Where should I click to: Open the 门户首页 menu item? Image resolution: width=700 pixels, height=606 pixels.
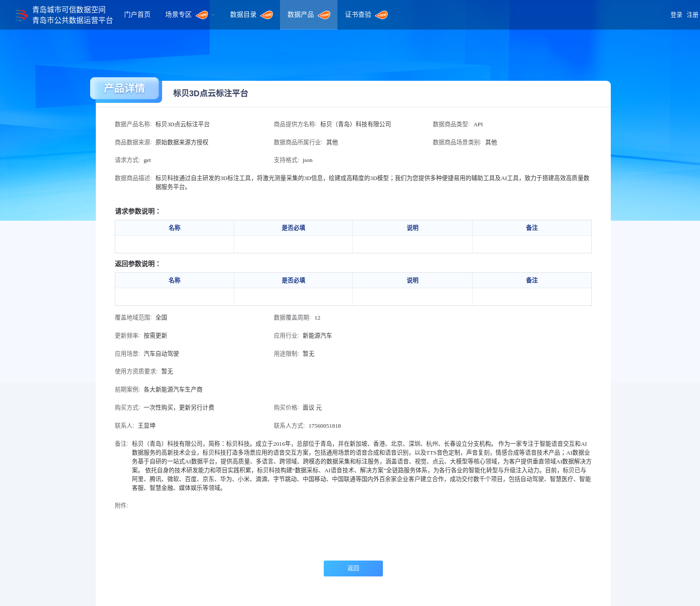click(137, 15)
